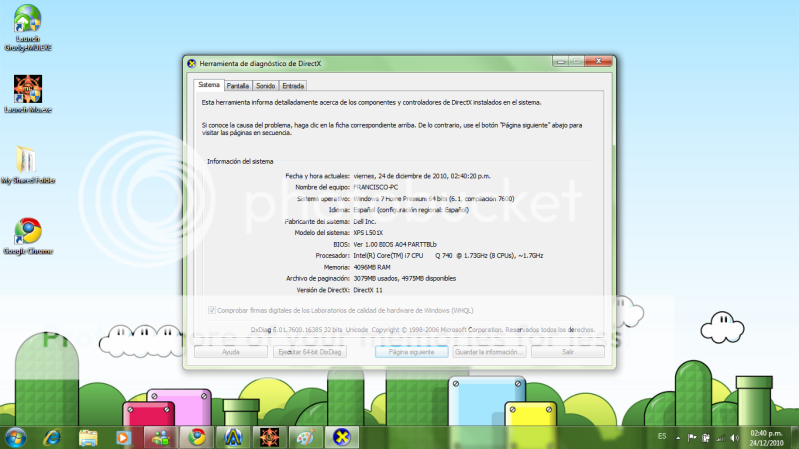Show hidden tray icons arrow
Viewport: 799px width, 449px height.
[x=678, y=438]
